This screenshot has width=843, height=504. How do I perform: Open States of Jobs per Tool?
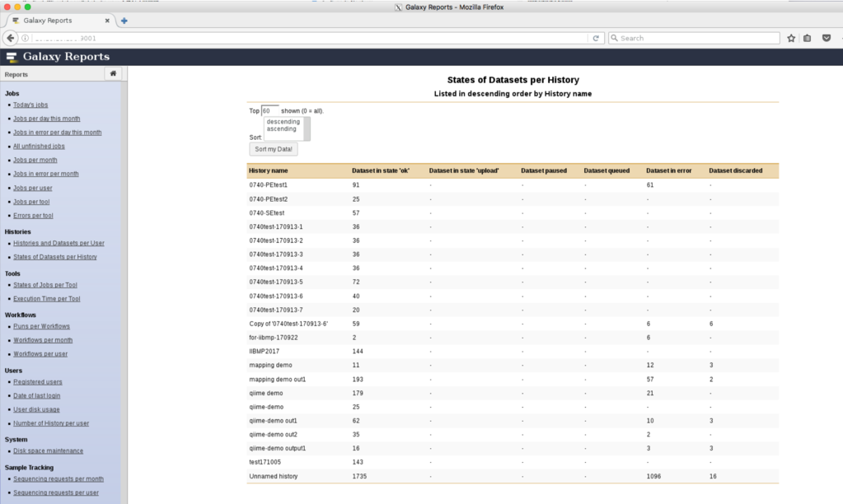point(45,285)
